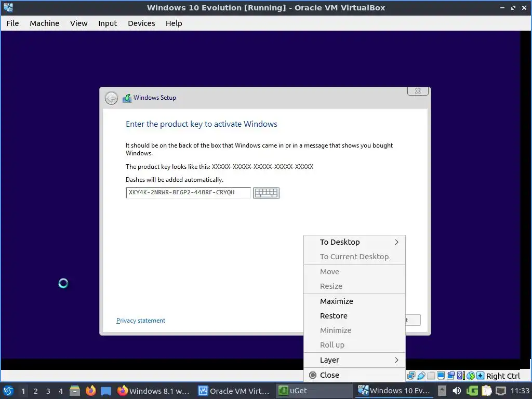Open the Devices menu
The width and height of the screenshot is (532, 399).
[x=141, y=23]
